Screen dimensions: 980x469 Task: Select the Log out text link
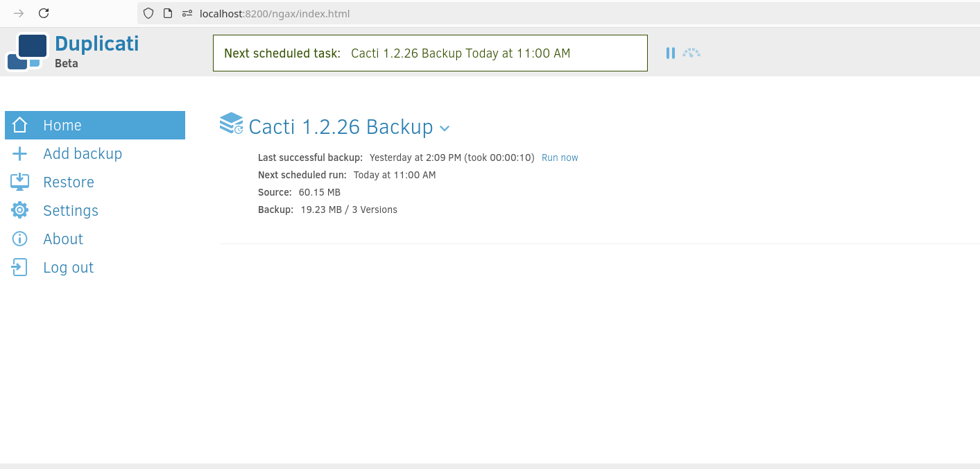point(68,268)
